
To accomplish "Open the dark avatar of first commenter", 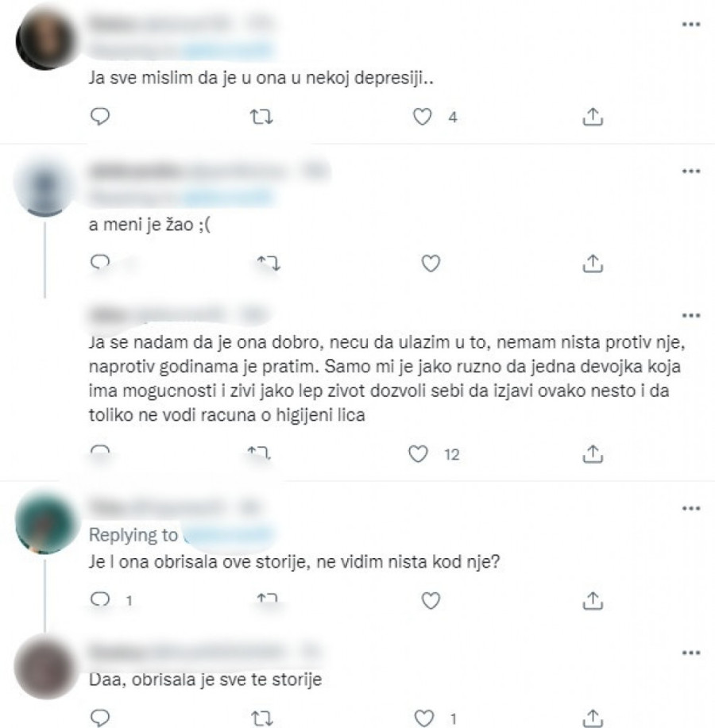I will pos(45,39).
